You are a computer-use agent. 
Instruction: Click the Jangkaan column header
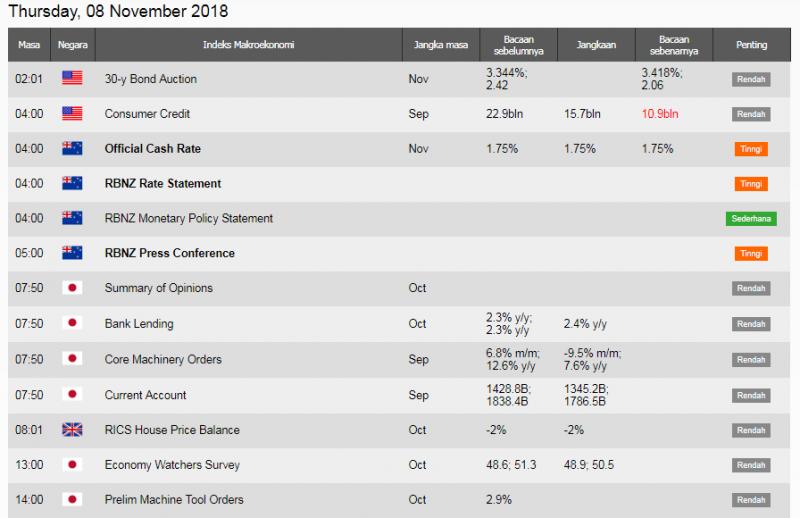point(596,45)
